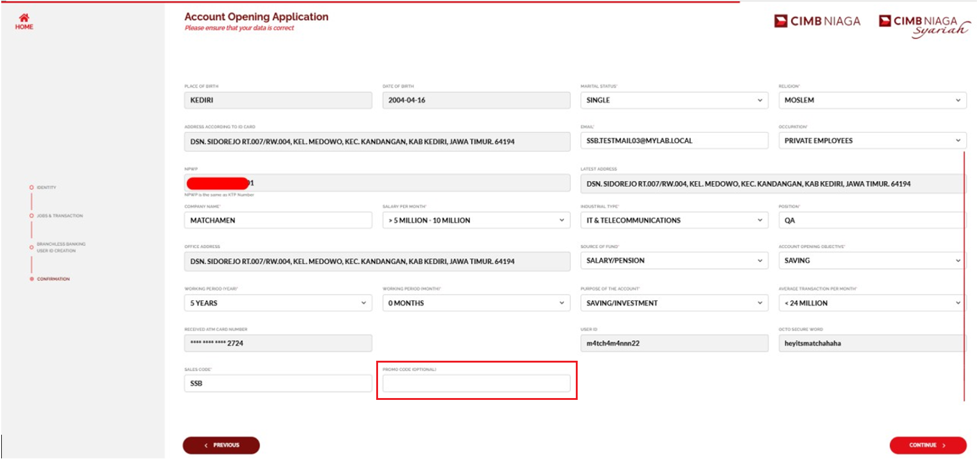Open Industrial Type dropdown

[x=674, y=220]
